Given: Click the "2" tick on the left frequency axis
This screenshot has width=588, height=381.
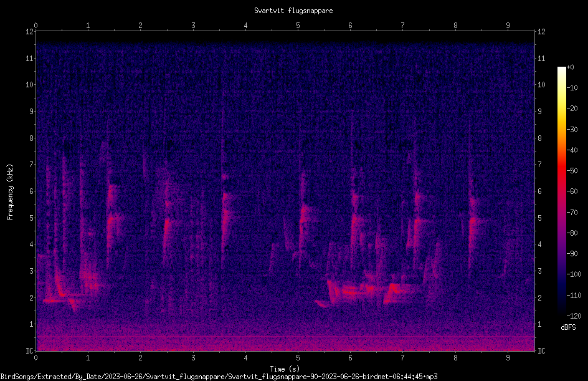Looking at the screenshot, I should [31, 297].
